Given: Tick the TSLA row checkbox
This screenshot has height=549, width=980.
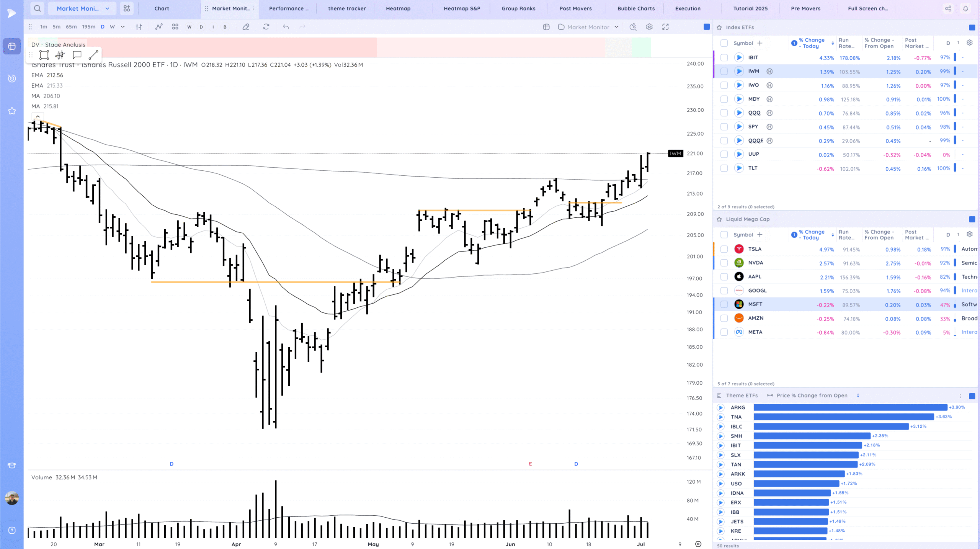Looking at the screenshot, I should [x=724, y=249].
